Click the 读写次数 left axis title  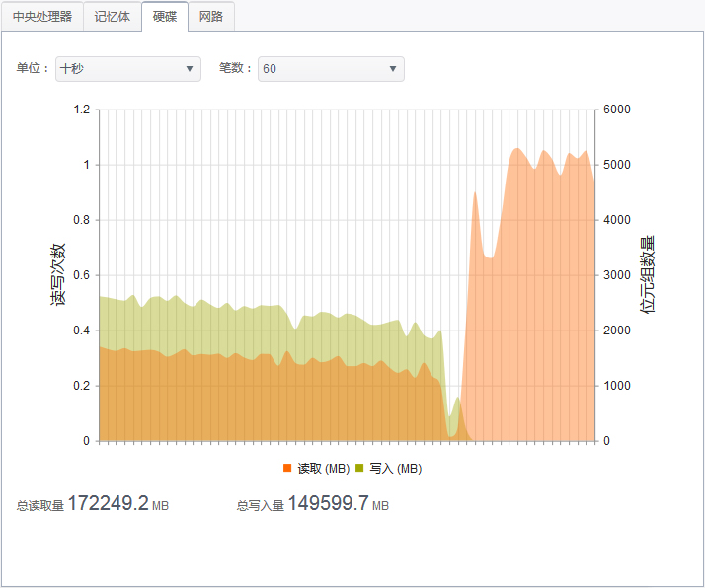[59, 274]
